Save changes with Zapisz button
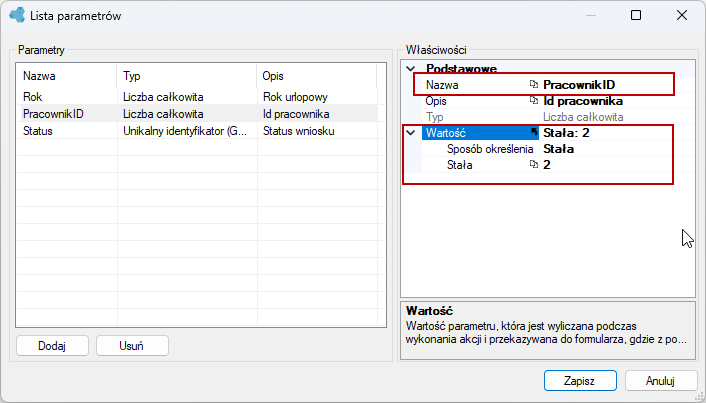 pos(580,380)
